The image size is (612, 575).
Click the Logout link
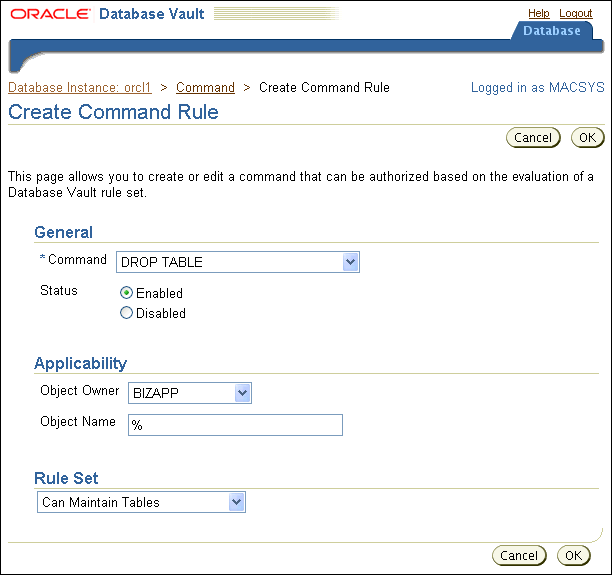(x=575, y=13)
